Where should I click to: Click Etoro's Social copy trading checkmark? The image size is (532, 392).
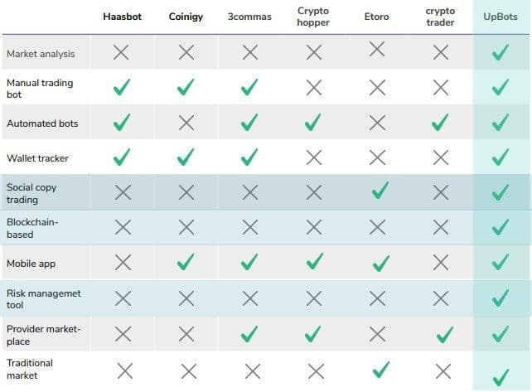pos(380,191)
